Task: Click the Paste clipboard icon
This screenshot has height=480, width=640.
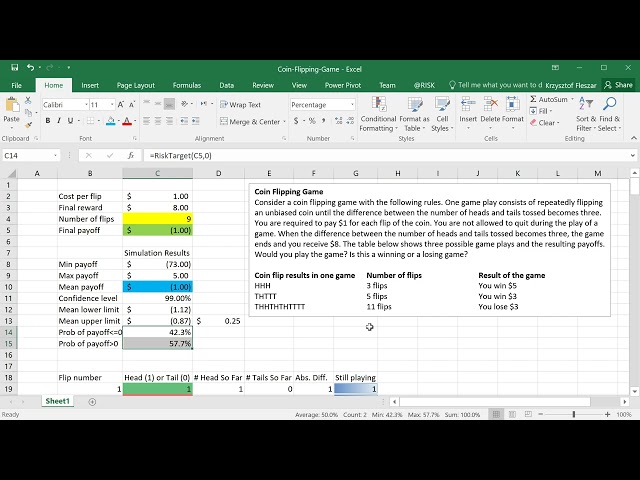Action: coord(11,105)
